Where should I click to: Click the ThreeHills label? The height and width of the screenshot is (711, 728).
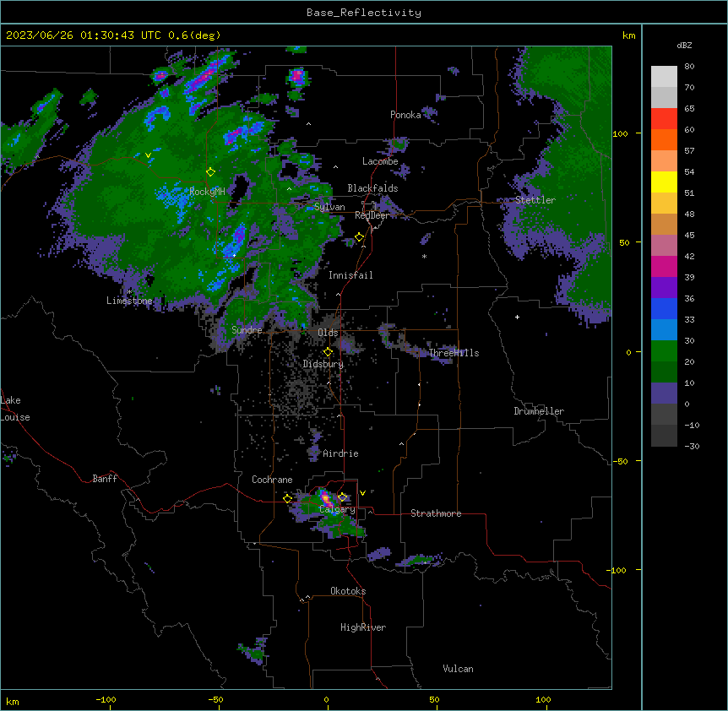pos(454,353)
